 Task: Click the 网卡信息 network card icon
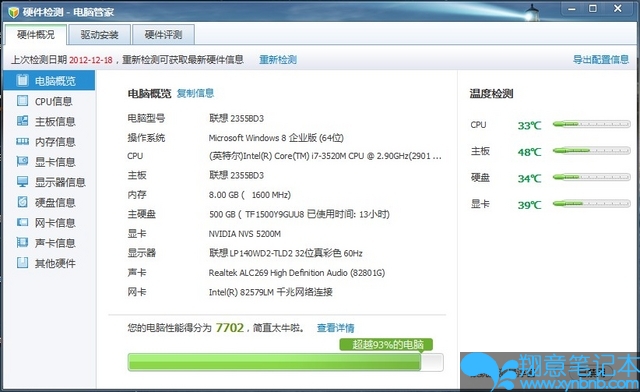click(x=22, y=222)
